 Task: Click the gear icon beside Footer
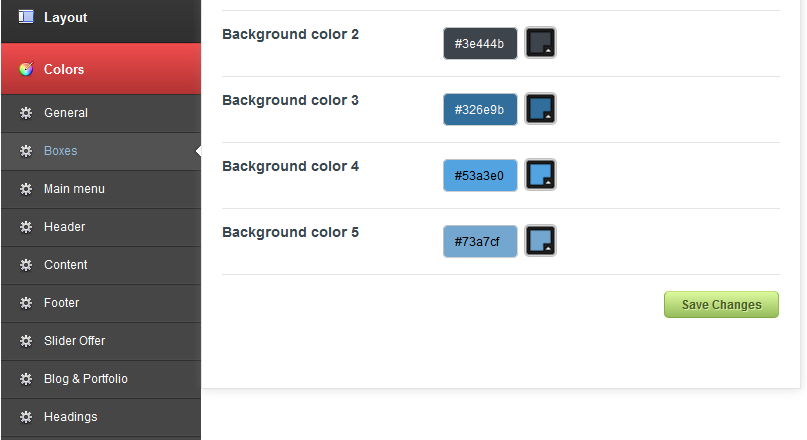point(26,303)
